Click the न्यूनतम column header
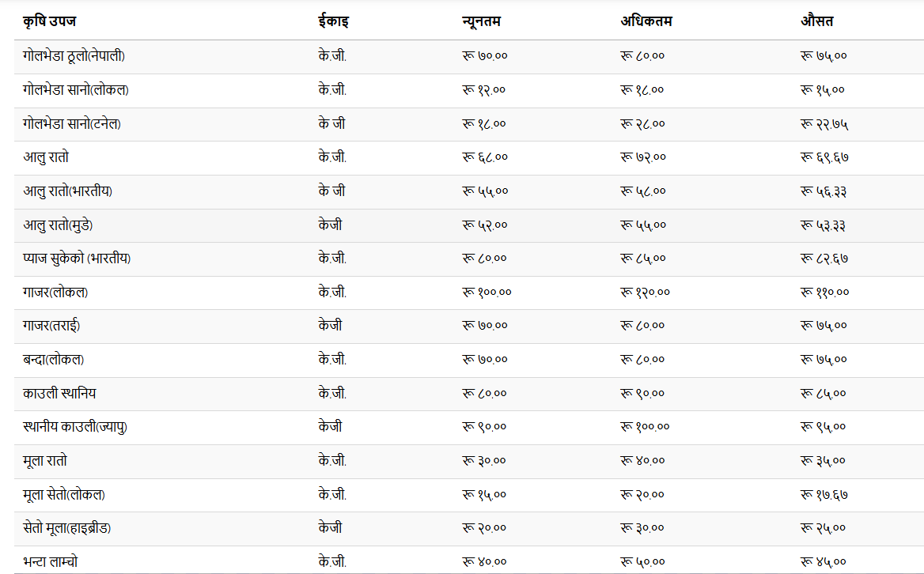 click(481, 22)
